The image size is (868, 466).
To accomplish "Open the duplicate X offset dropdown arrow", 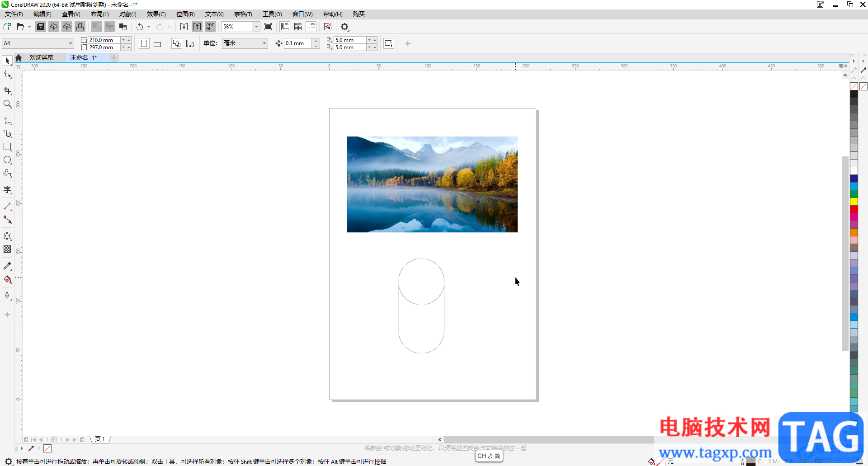I will pyautogui.click(x=369, y=40).
